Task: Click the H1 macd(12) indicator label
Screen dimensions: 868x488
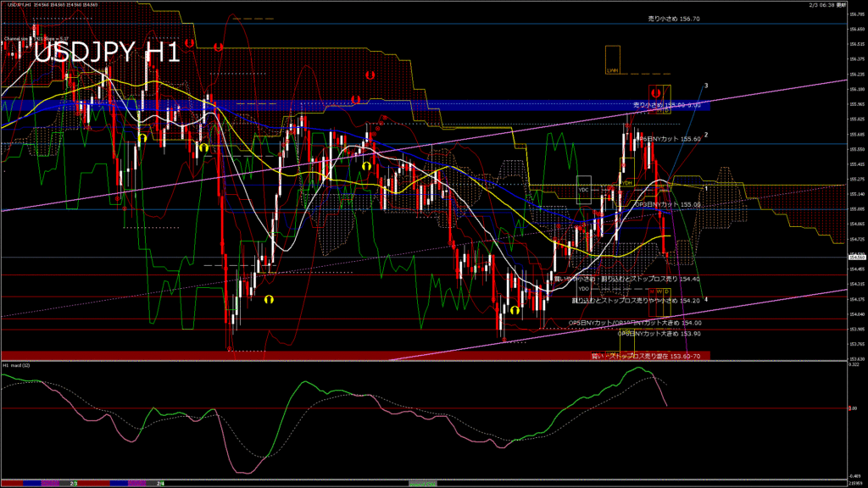Action: 17,365
